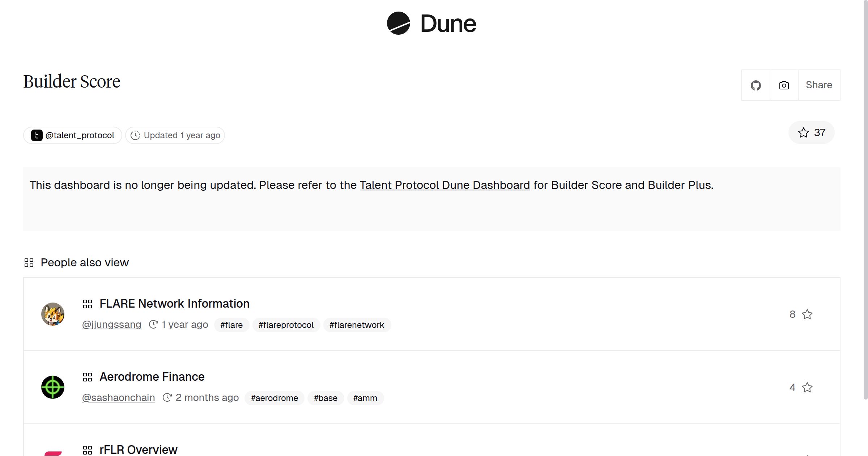Click the Share button

[819, 85]
